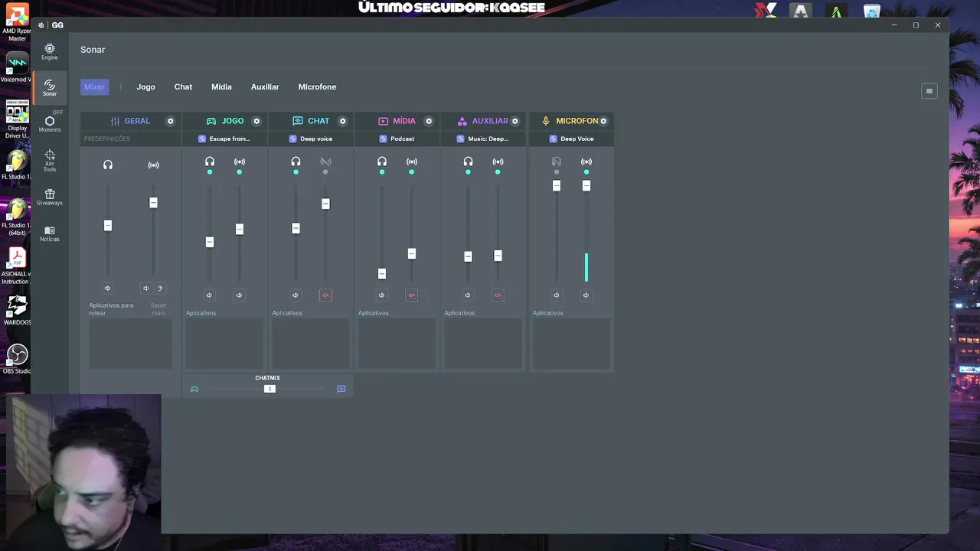Click the Geral headphone volume slider handle
Image resolution: width=980 pixels, height=551 pixels.
point(108,225)
